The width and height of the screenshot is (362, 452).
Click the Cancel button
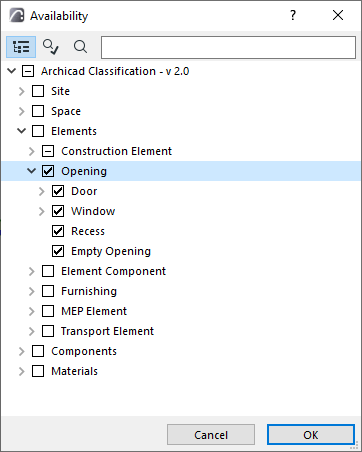tap(211, 435)
